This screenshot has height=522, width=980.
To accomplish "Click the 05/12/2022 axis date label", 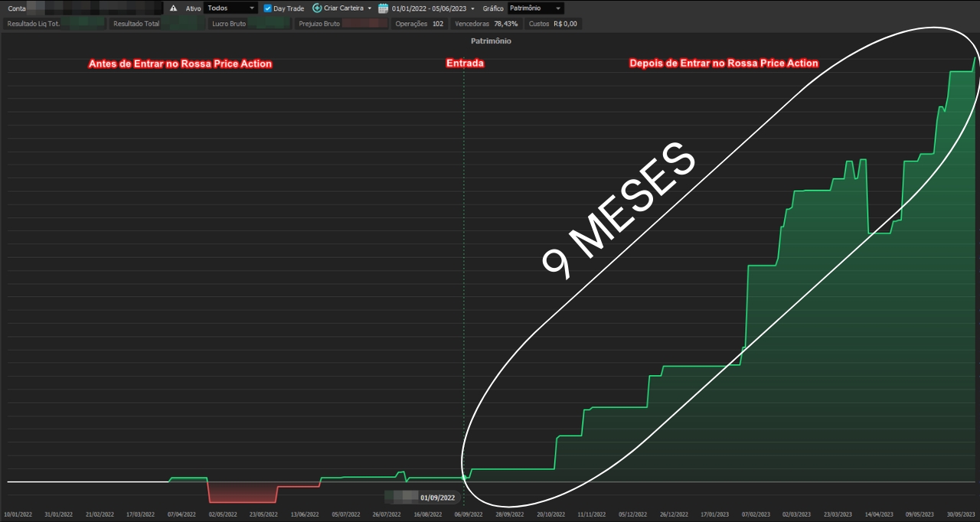I will click(x=632, y=514).
